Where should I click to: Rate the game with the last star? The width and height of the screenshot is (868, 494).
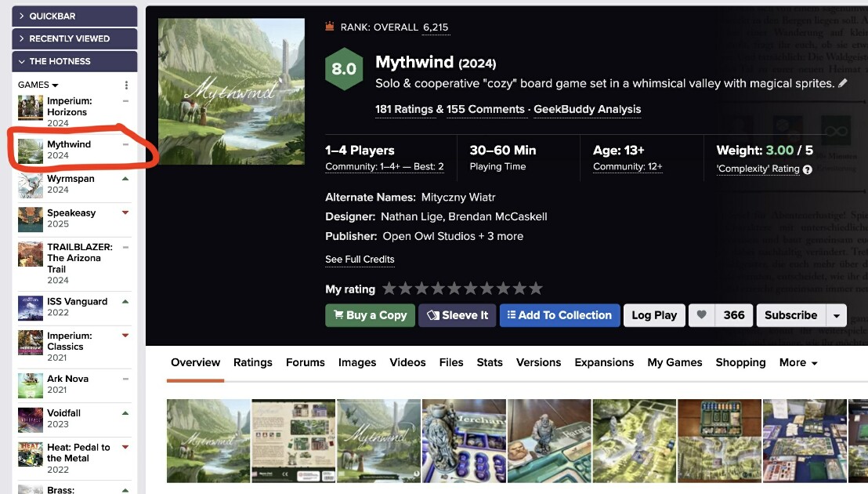point(536,289)
